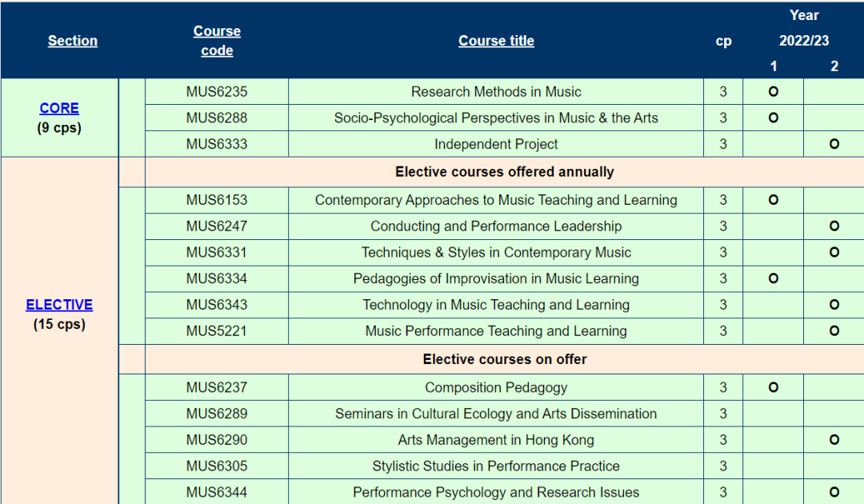Open the CORE section link
This screenshot has height=504, width=864.
click(x=59, y=108)
